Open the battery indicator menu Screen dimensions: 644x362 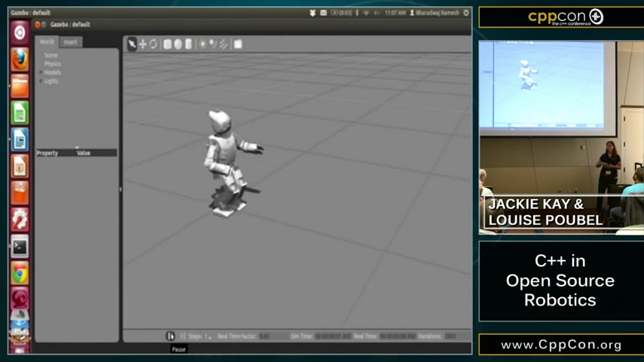pos(341,13)
